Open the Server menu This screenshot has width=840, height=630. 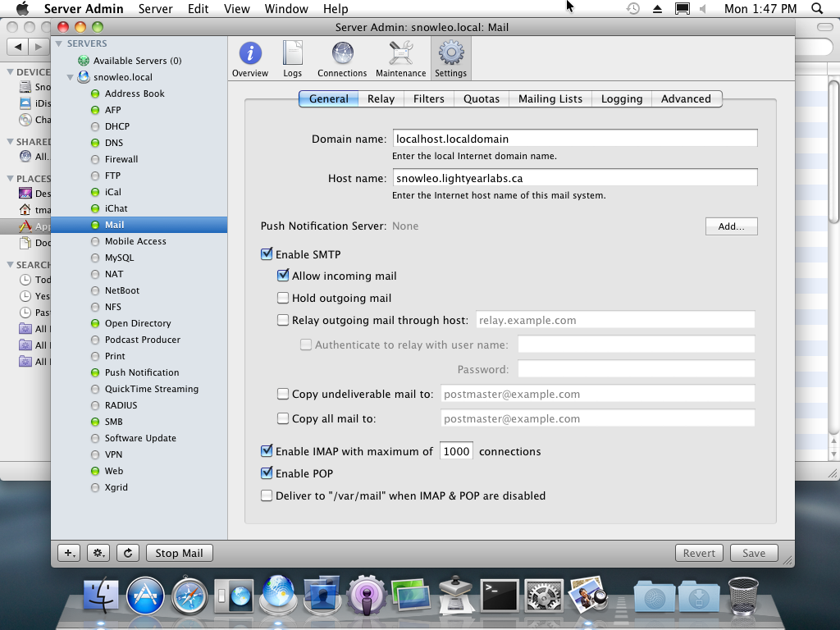tap(155, 8)
